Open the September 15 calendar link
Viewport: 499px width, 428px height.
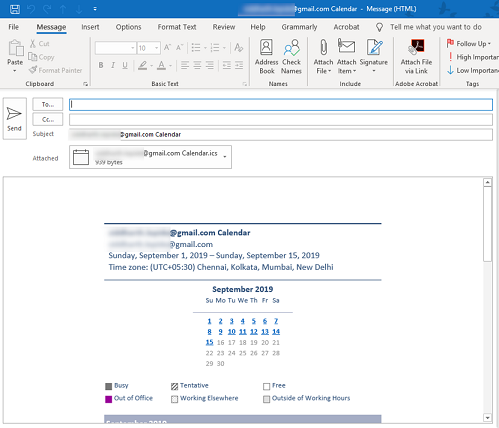tap(209, 342)
